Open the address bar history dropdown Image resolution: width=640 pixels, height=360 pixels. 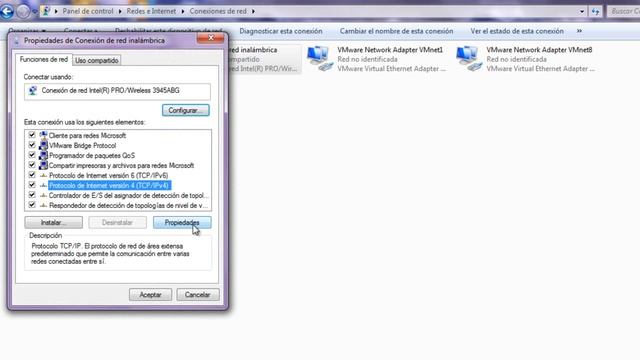[582, 11]
